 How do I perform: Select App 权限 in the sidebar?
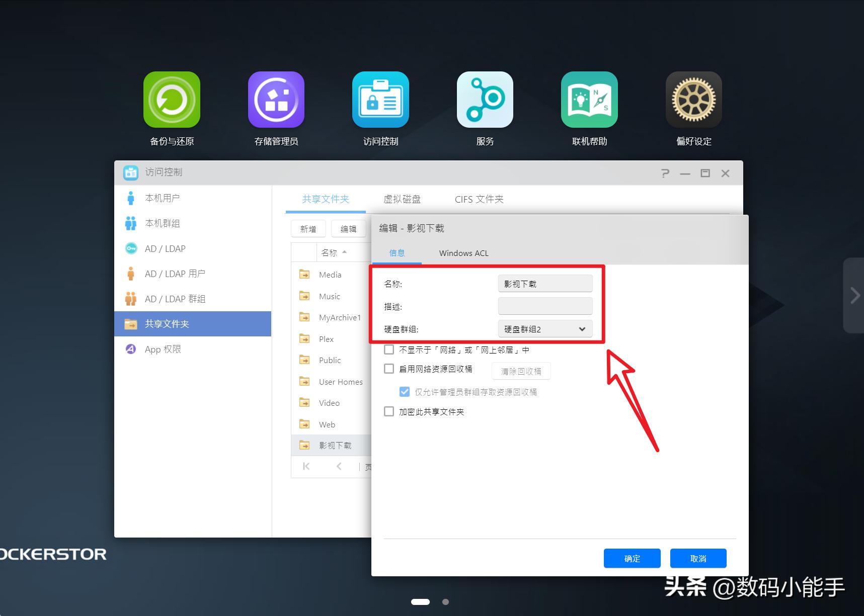coord(162,349)
